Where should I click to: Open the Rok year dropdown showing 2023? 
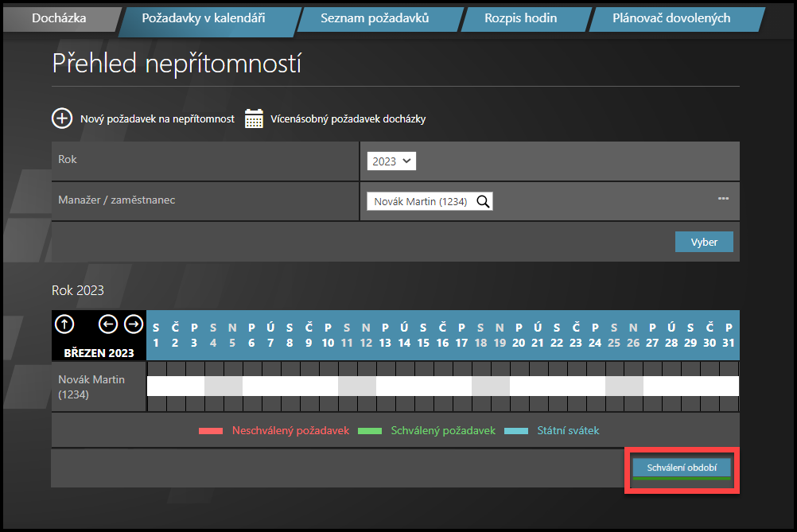coord(392,161)
